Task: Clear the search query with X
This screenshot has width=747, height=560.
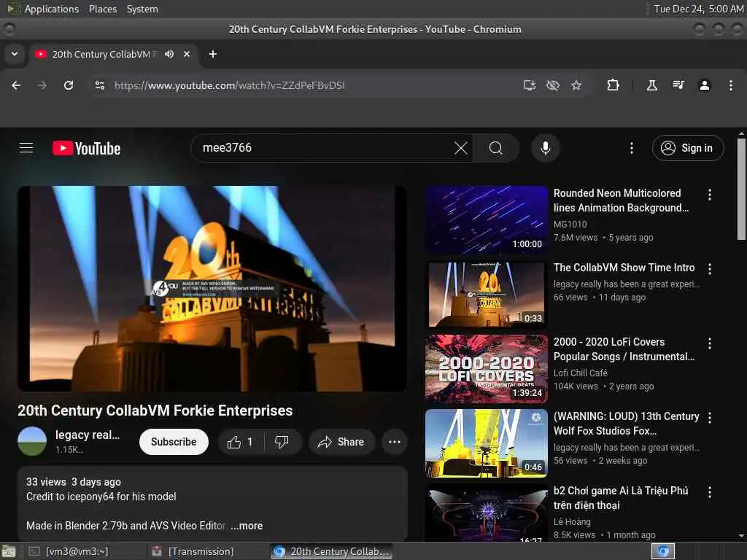Action: pos(461,148)
